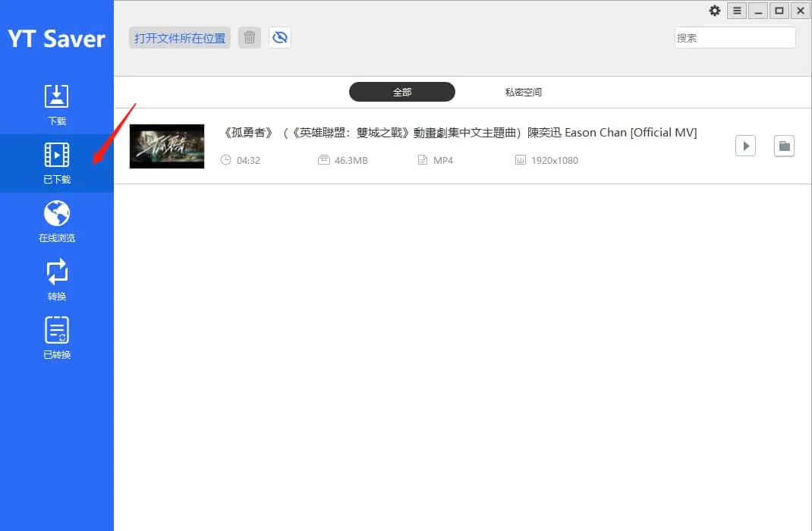Open settings via the gear icon
The image size is (812, 531).
pos(715,11)
